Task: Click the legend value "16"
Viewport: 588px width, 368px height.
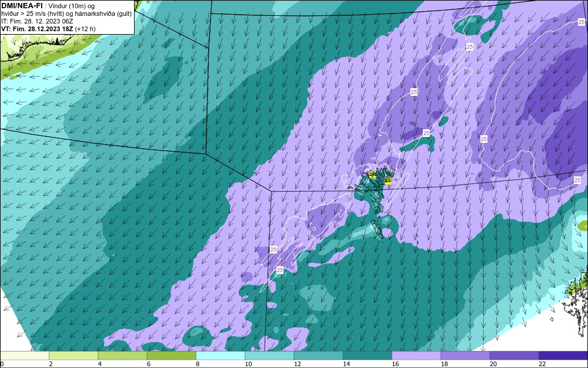Action: coord(395,364)
